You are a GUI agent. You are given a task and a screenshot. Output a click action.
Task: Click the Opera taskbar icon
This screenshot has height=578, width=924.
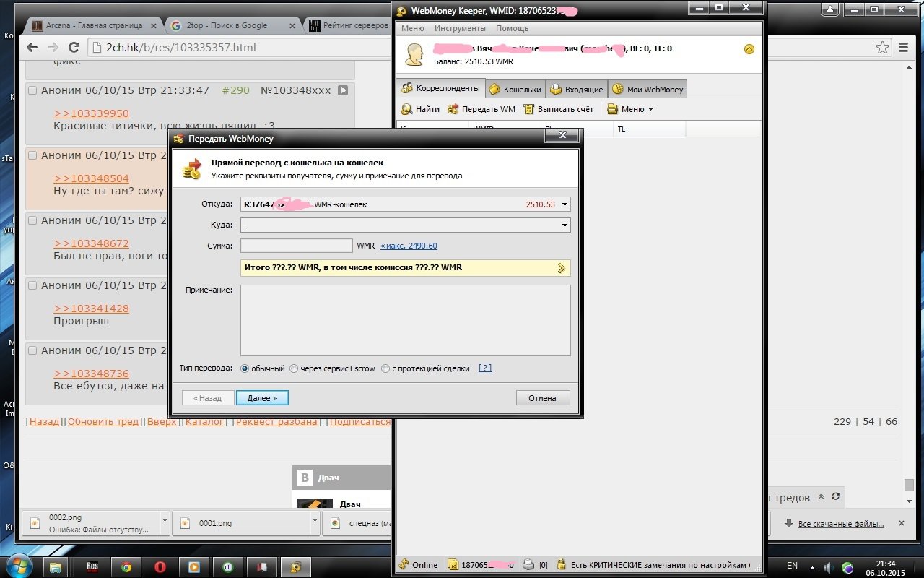pos(160,566)
